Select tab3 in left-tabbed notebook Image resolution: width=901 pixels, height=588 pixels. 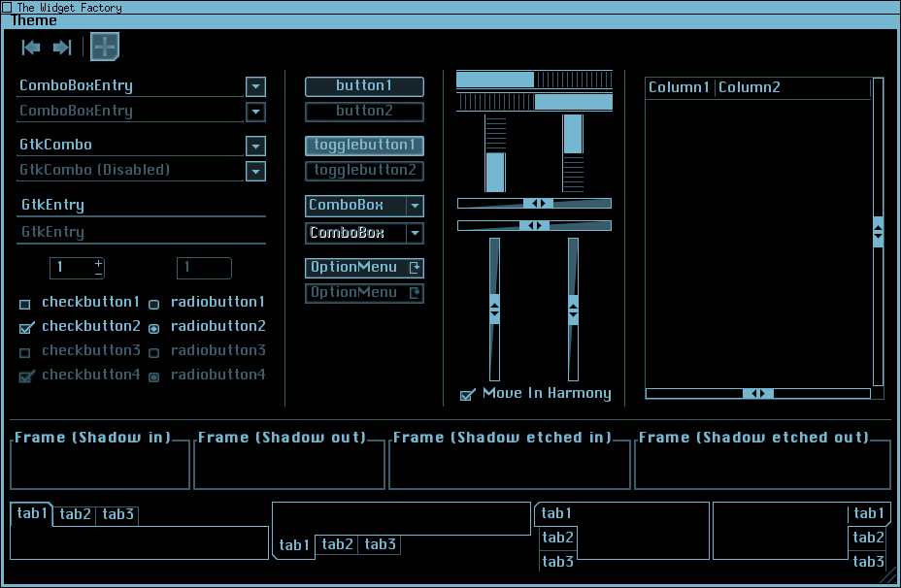tap(557, 562)
